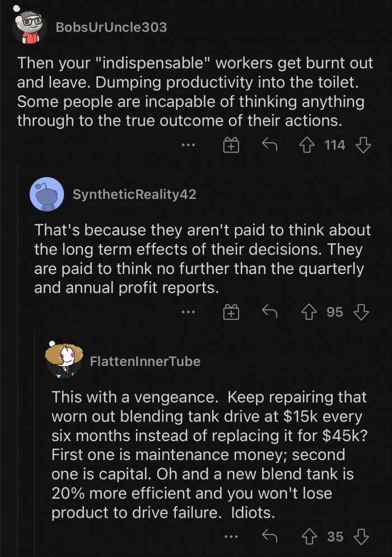Click the vote count showing 114
The width and height of the screenshot is (392, 557).
(334, 145)
